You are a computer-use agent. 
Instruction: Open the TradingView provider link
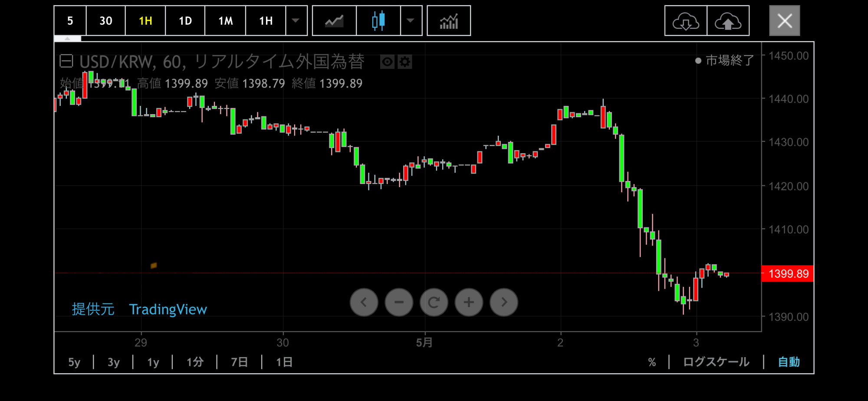click(x=168, y=309)
